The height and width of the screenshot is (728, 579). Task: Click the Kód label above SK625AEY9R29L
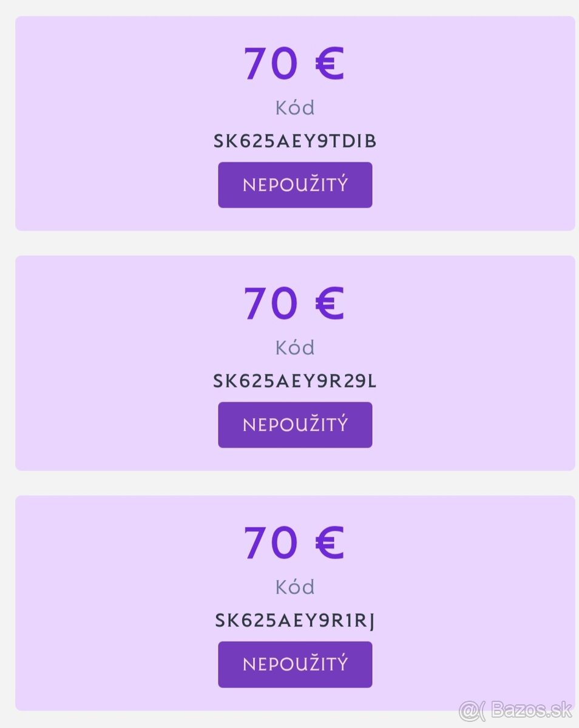tap(295, 347)
